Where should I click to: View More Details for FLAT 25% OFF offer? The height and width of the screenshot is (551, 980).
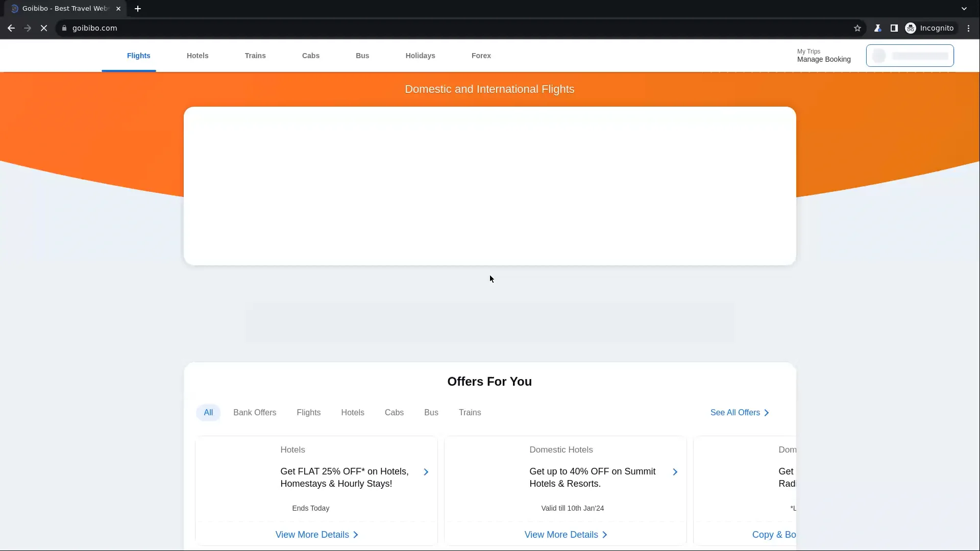pos(317,535)
